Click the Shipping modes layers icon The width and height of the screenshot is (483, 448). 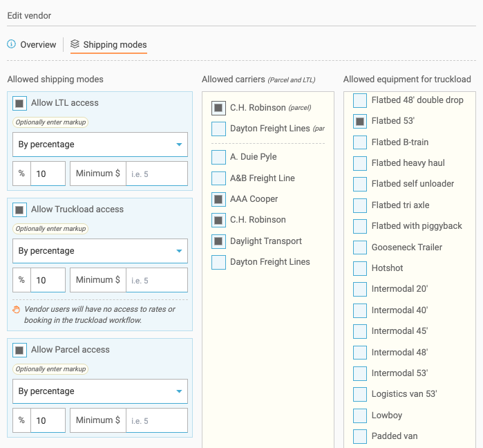coord(75,44)
